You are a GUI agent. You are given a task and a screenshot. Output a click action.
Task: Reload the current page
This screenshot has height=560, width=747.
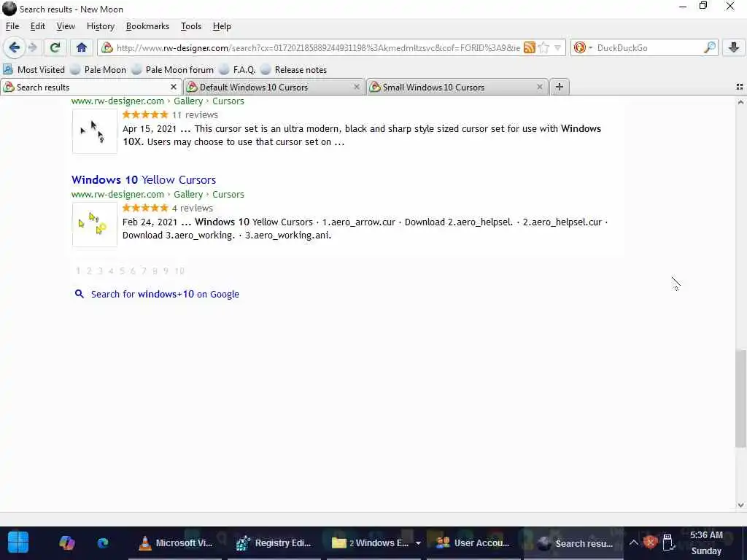55,47
